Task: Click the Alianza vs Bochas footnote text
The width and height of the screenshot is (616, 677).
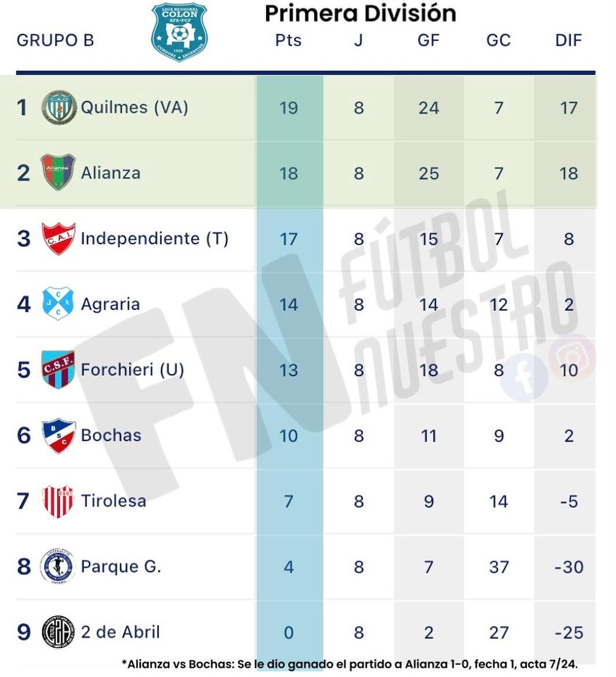Action: coord(350,664)
